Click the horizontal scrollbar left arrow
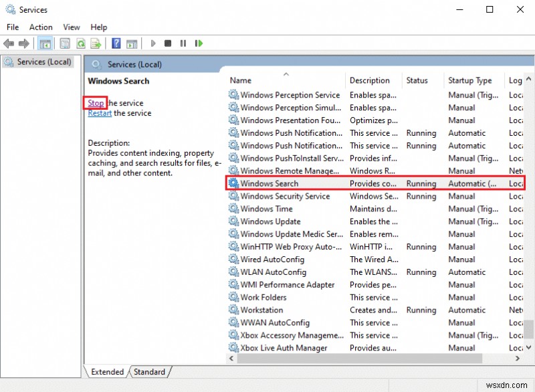Viewport: 535px width, 392px height. [x=231, y=359]
